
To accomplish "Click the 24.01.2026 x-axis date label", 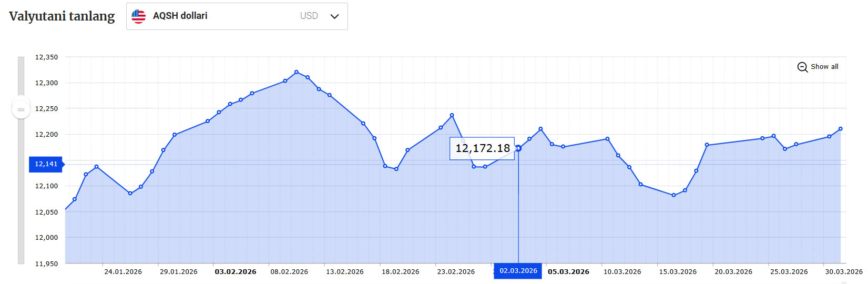I will pos(123,272).
